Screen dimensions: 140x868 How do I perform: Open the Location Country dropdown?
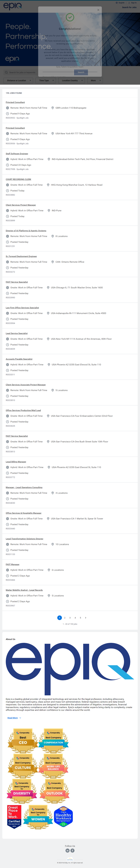coord(72,80)
